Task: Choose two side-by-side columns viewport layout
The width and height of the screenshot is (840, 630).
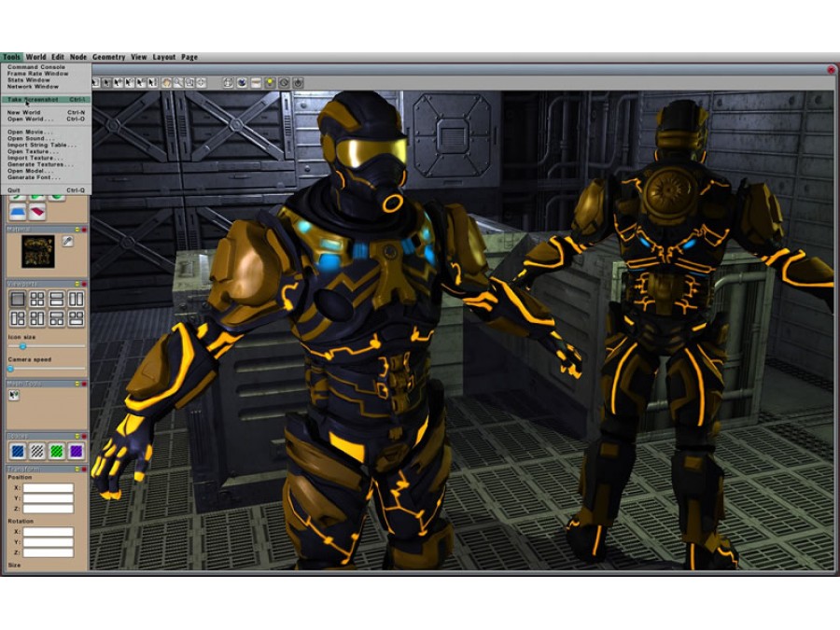Action: pos(77,300)
